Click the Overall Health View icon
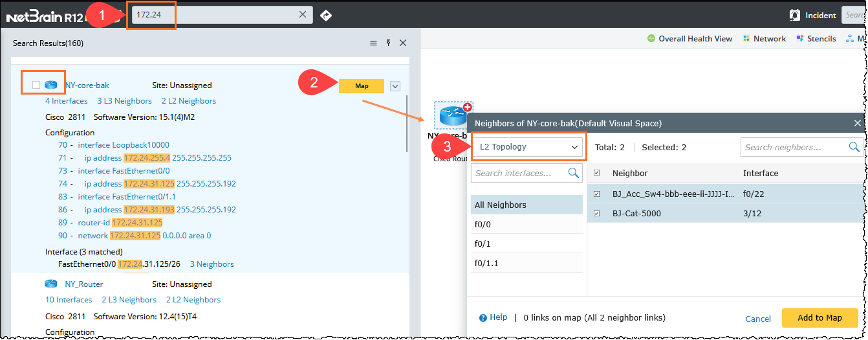This screenshot has height=340, width=868. point(651,39)
